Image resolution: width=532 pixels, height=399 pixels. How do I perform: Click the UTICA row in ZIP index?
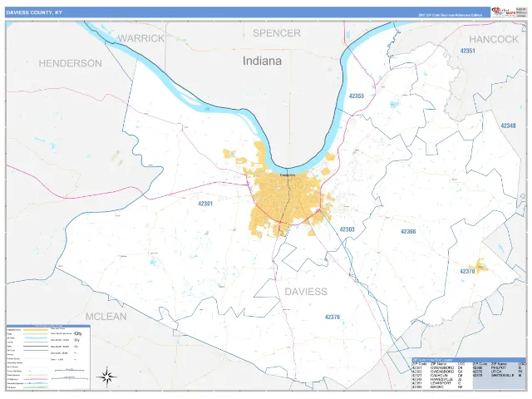tap(497, 372)
